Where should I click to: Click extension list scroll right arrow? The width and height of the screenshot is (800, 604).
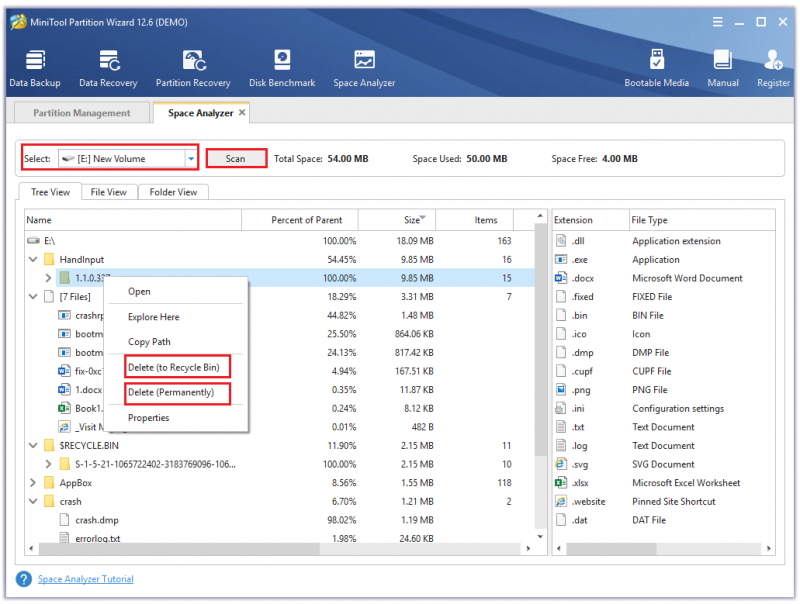[x=769, y=548]
